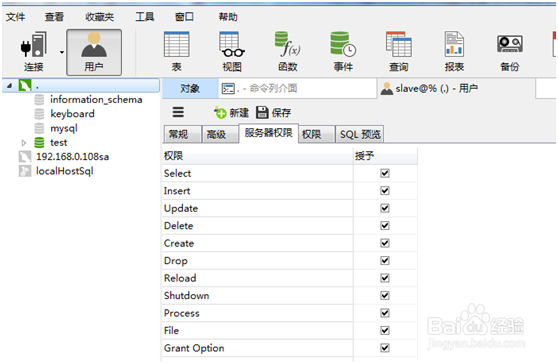This screenshot has height=363, width=558.
Task: Switch to the command line interface tab
Action: (x=298, y=88)
